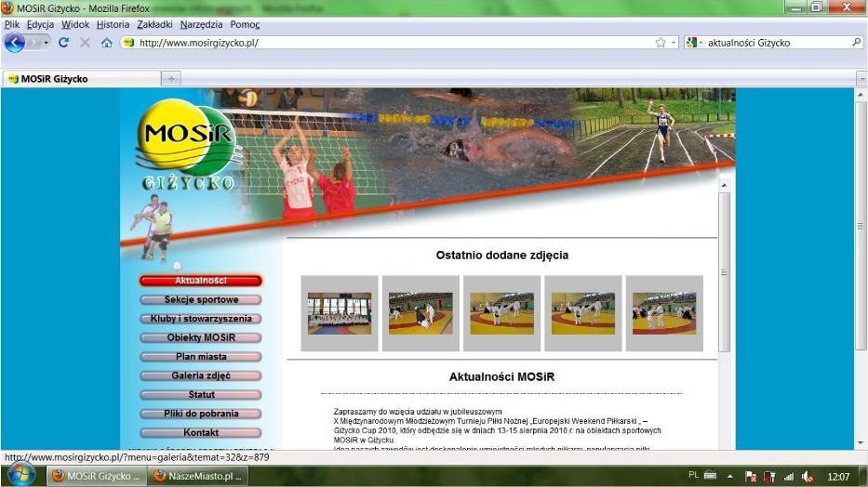Switch to NaszeMiasto.pl taskbar button

(197, 476)
